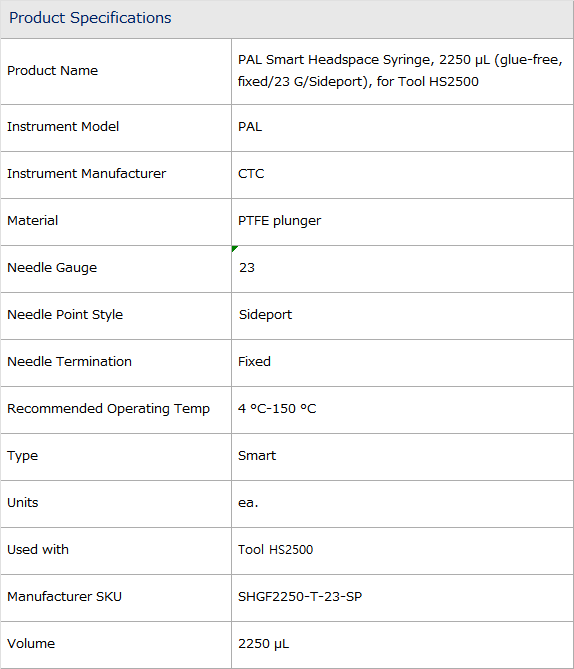Select the Needle Gauge value 23
574x669 pixels.
click(x=247, y=268)
